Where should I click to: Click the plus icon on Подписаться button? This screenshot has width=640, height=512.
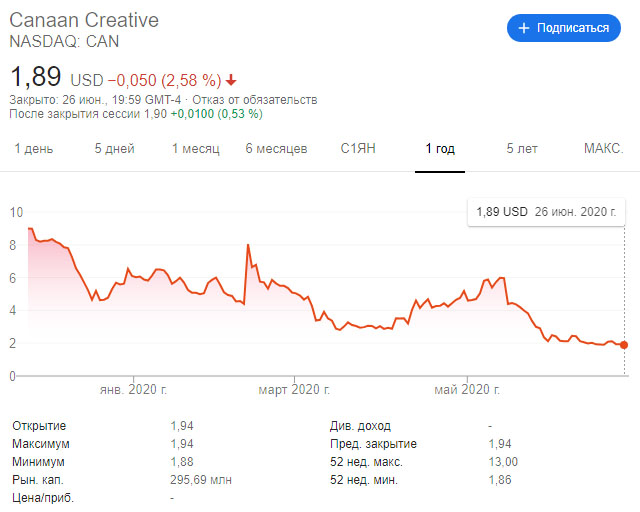click(x=524, y=28)
